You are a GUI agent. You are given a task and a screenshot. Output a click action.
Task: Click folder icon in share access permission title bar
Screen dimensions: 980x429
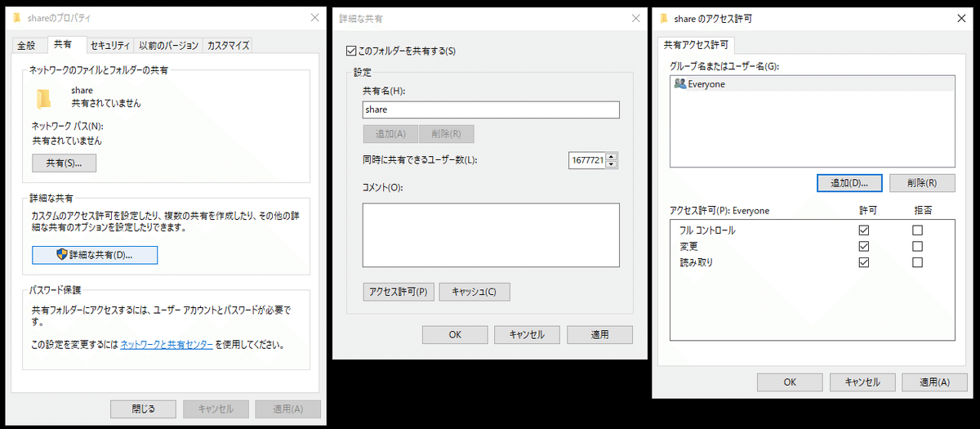point(664,17)
